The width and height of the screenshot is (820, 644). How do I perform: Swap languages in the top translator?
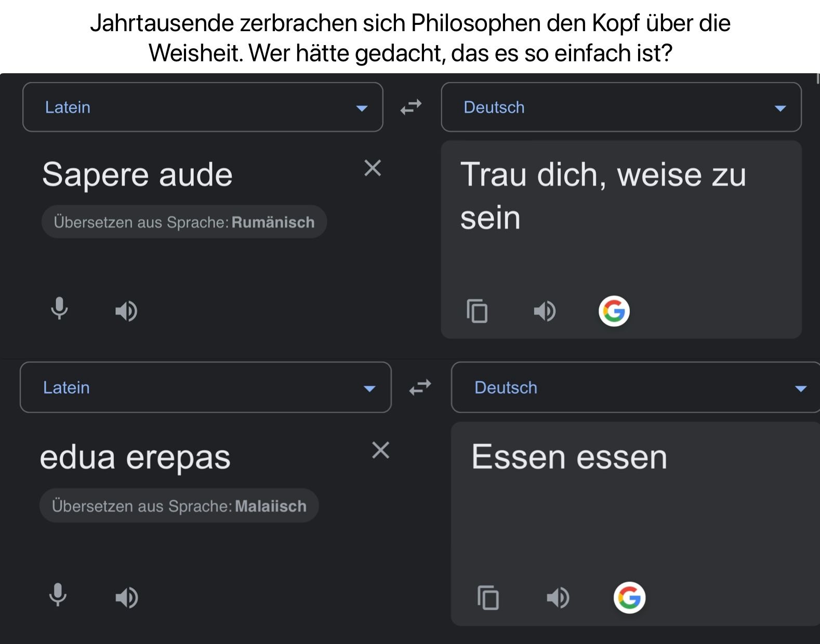(x=411, y=107)
